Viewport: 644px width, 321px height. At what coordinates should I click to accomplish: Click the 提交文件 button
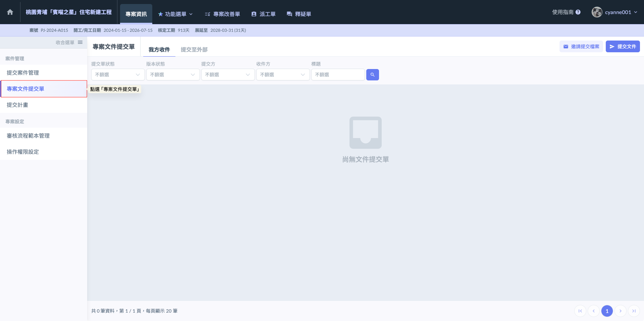[x=623, y=47]
